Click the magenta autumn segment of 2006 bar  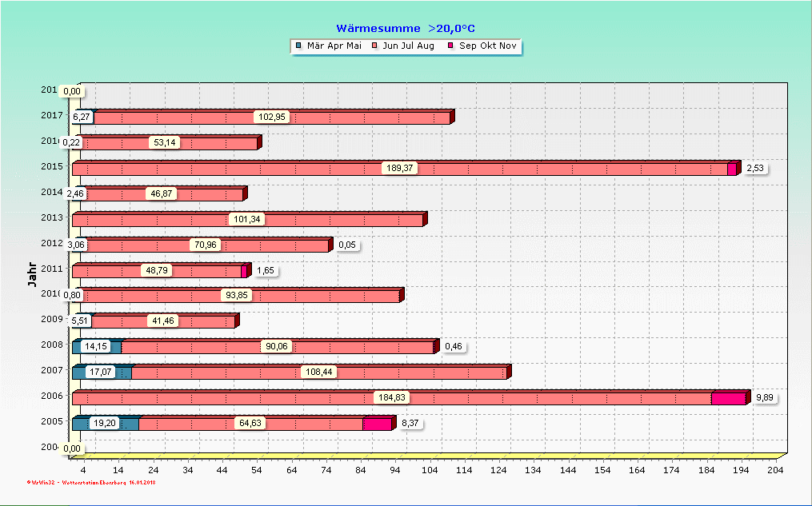(x=728, y=398)
